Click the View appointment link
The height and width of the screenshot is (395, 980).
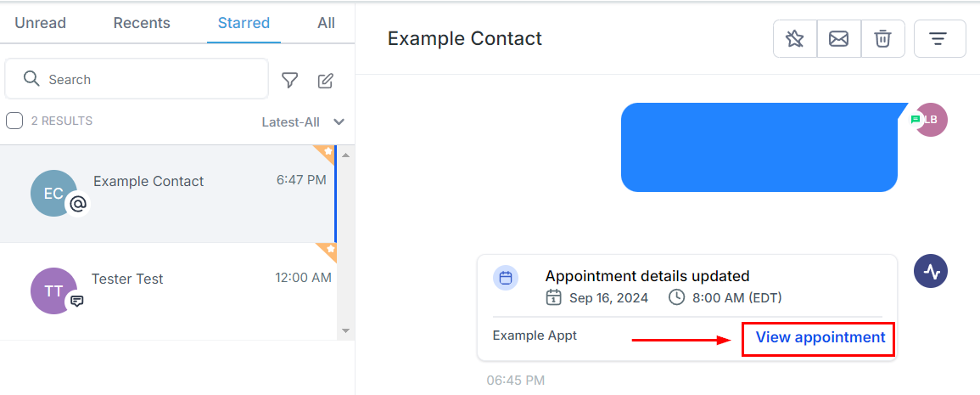coord(820,338)
